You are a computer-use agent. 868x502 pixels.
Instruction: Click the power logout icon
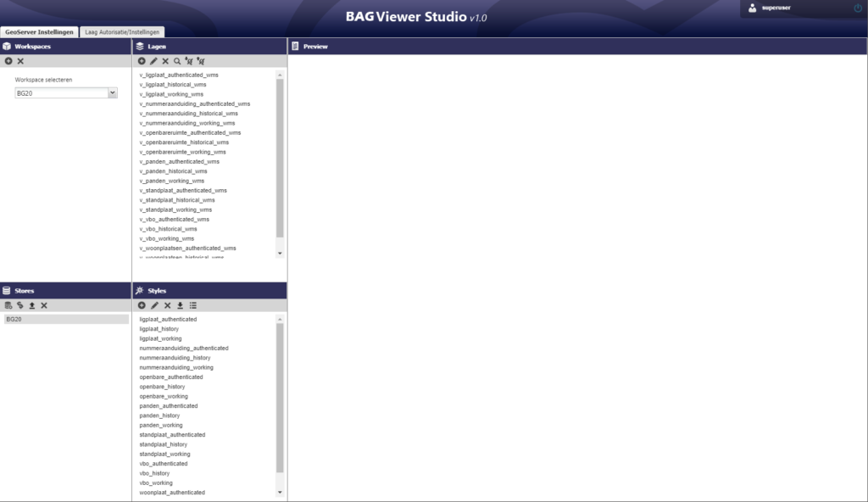point(858,8)
